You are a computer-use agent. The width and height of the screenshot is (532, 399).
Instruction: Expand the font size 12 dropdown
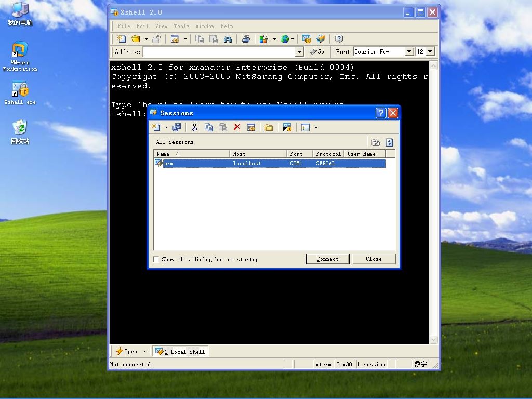tap(430, 51)
